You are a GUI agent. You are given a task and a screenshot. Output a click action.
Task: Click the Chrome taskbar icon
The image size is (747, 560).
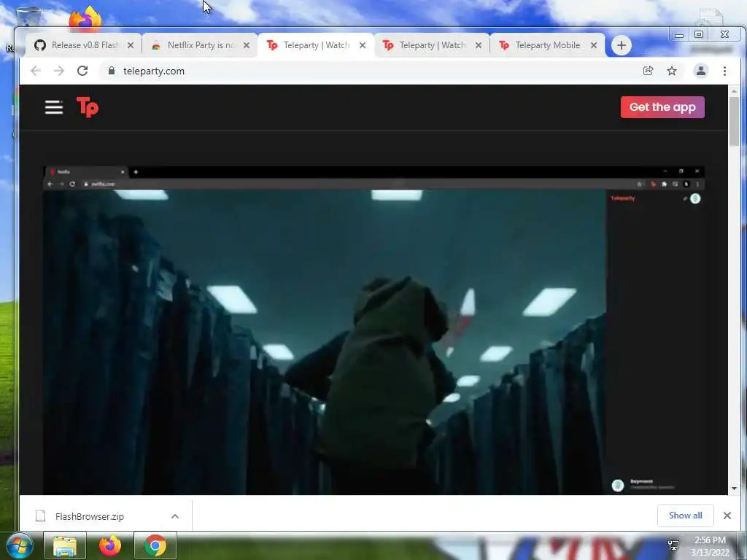point(155,545)
